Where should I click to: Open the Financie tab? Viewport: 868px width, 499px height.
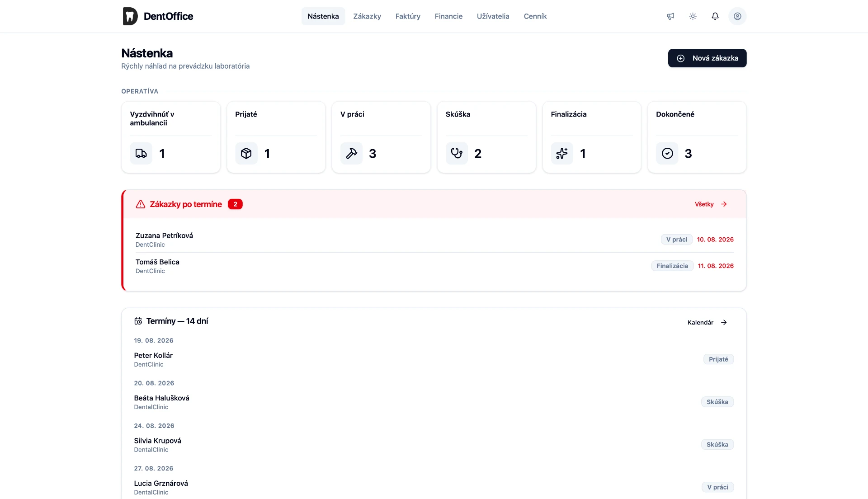(x=448, y=16)
